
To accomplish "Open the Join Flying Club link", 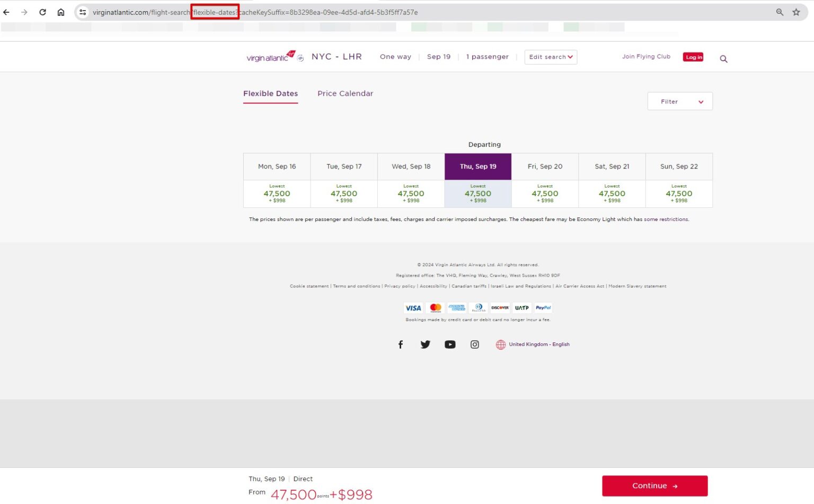I will (x=646, y=57).
